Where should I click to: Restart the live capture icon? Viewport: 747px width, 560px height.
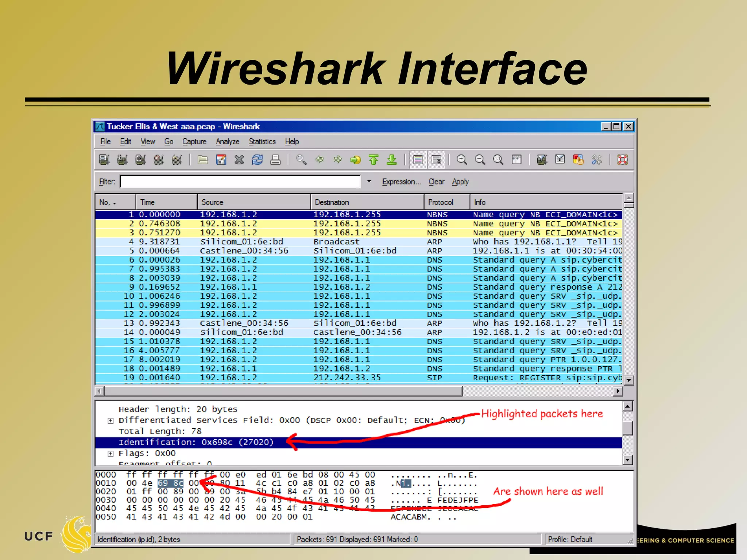coord(177,160)
